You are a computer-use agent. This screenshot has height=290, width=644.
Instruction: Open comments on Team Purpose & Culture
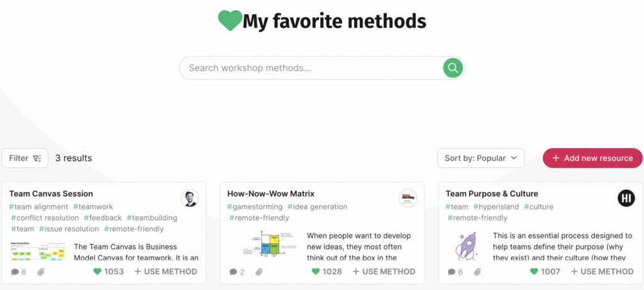point(455,272)
